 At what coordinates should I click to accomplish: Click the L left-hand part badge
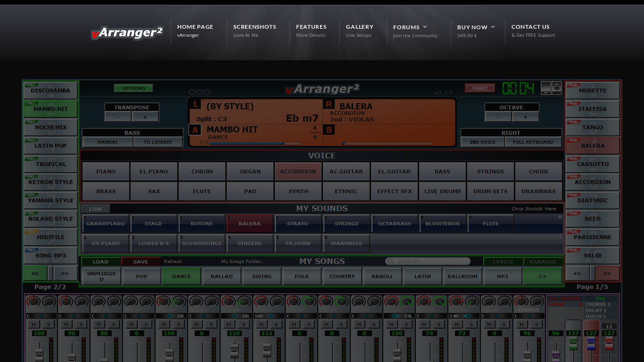tap(196, 104)
